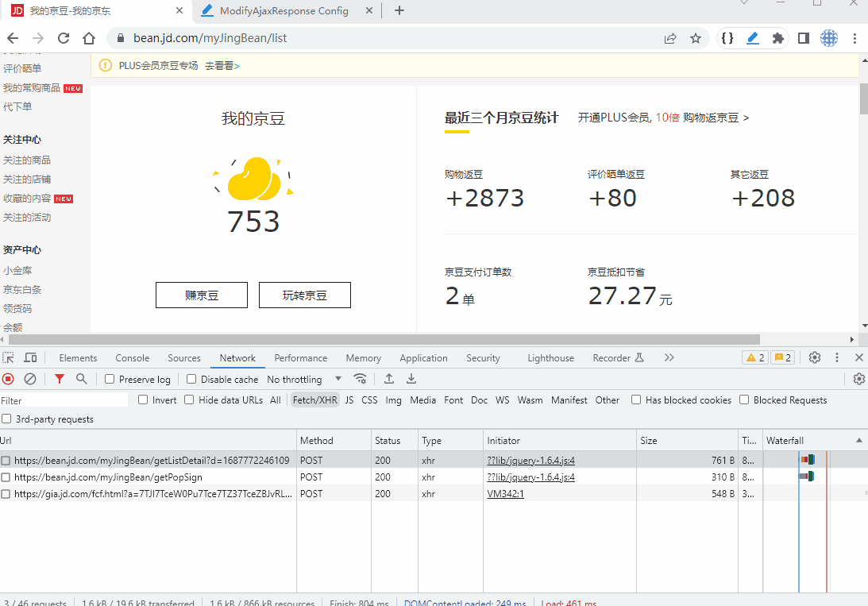This screenshot has width=868, height=606.
Task: Open a new browser tab
Action: pyautogui.click(x=399, y=10)
